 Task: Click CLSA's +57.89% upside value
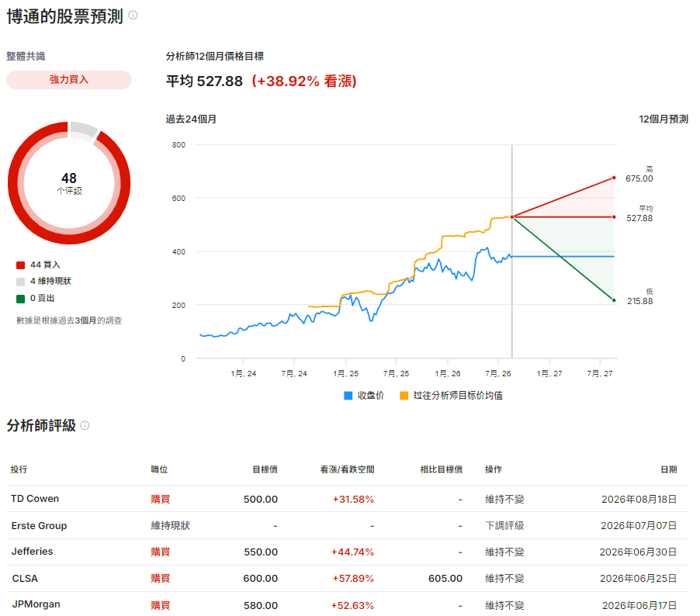353,579
